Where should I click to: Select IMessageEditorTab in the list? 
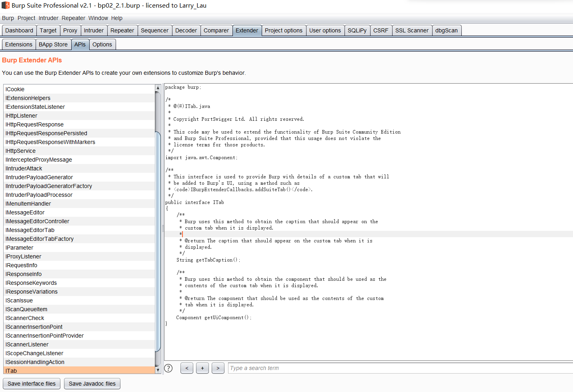tap(79, 230)
